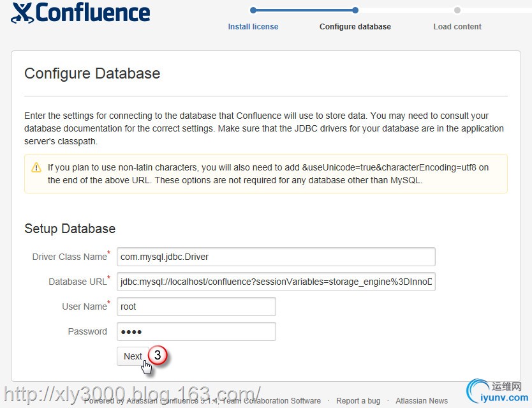Click the Password field
Screen dimensions: 532x408
click(196, 331)
